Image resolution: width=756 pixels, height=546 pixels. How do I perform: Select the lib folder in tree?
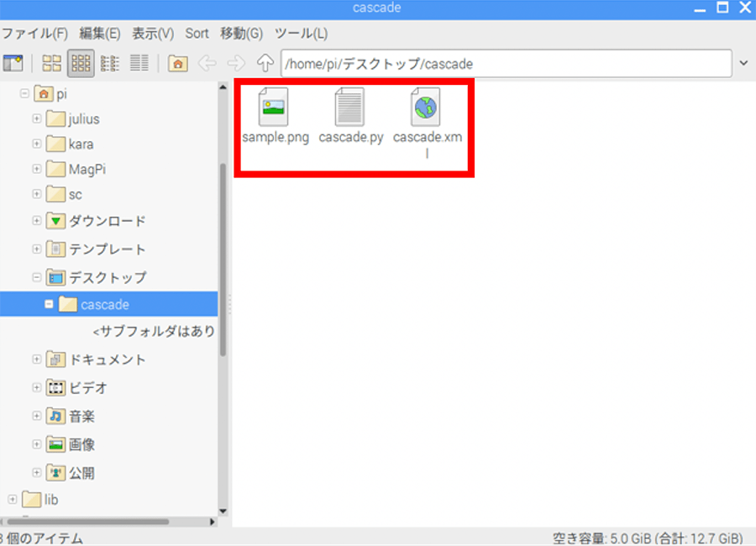pos(40,500)
